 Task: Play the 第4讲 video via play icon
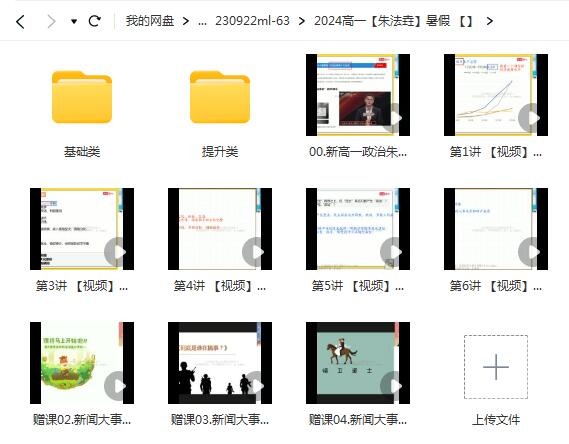click(x=256, y=252)
